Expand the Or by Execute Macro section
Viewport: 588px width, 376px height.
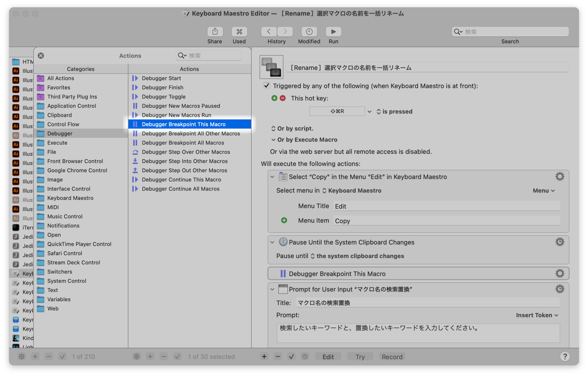click(x=273, y=140)
